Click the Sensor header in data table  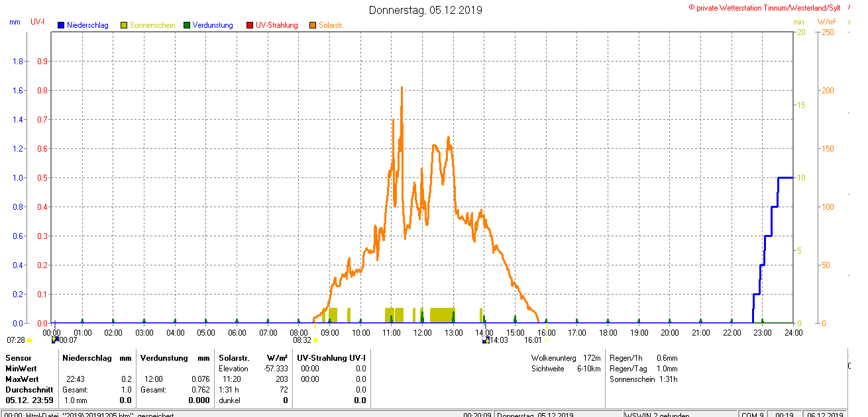pos(19,357)
